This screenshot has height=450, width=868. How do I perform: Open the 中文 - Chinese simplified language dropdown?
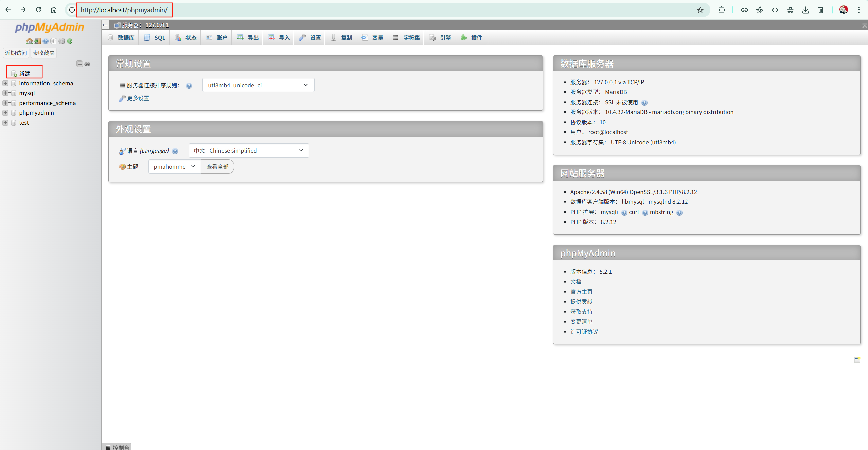249,150
